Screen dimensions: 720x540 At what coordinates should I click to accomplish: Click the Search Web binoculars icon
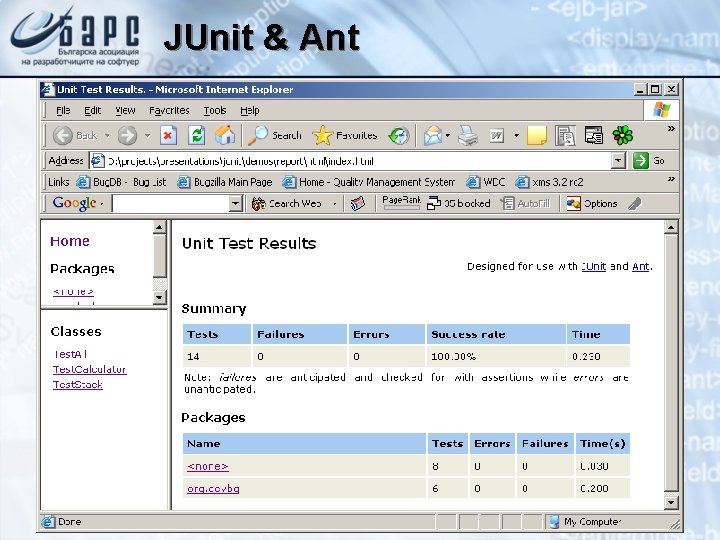(x=259, y=203)
